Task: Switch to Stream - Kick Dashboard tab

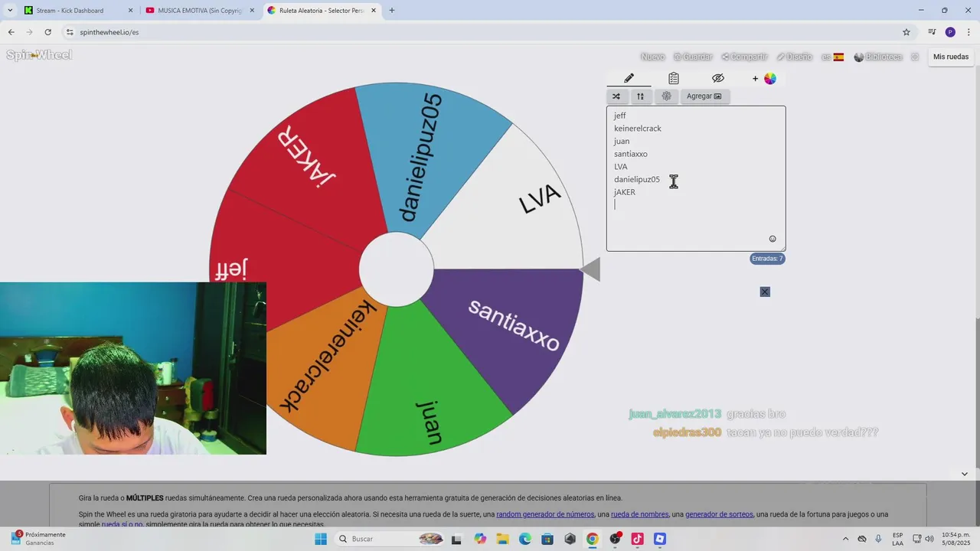Action: click(77, 11)
